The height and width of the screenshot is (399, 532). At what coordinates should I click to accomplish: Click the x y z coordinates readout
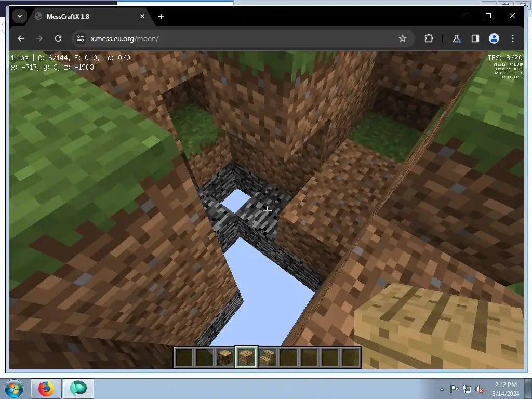coord(52,67)
